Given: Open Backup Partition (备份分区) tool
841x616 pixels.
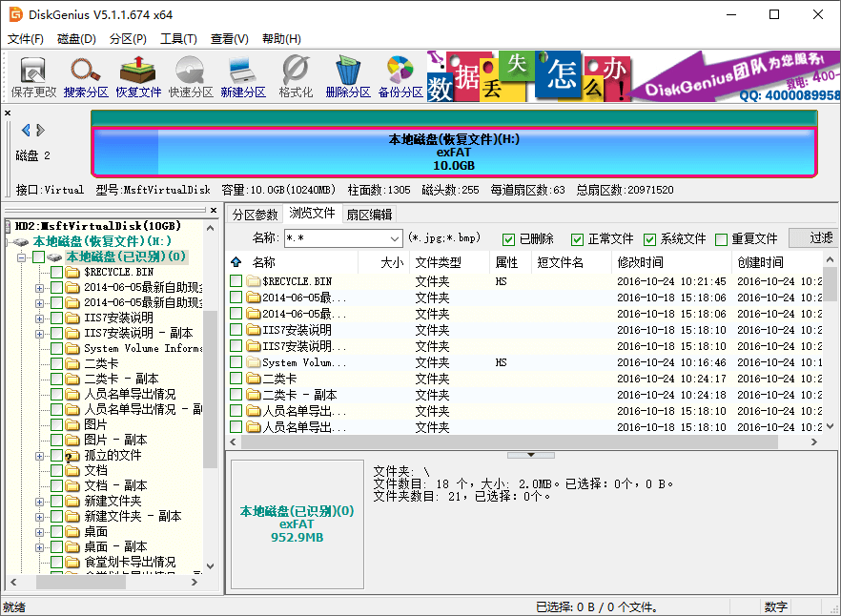Looking at the screenshot, I should tap(400, 77).
